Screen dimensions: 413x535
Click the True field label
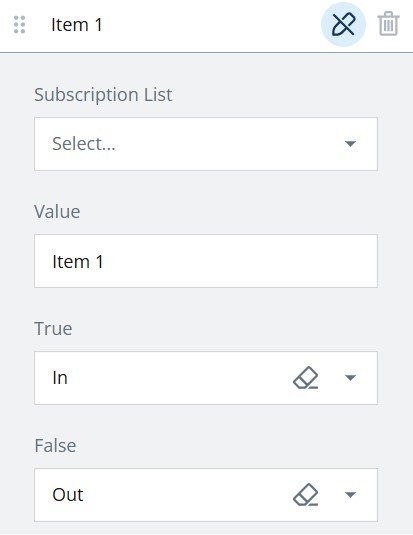53,329
